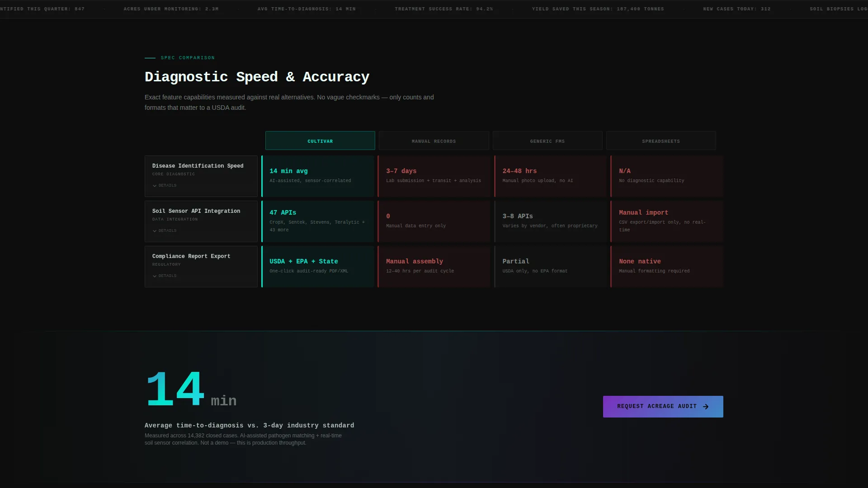Viewport: 868px width, 488px height.
Task: Click chevron icon under Soil Sensor API Integration
Action: pos(155,231)
